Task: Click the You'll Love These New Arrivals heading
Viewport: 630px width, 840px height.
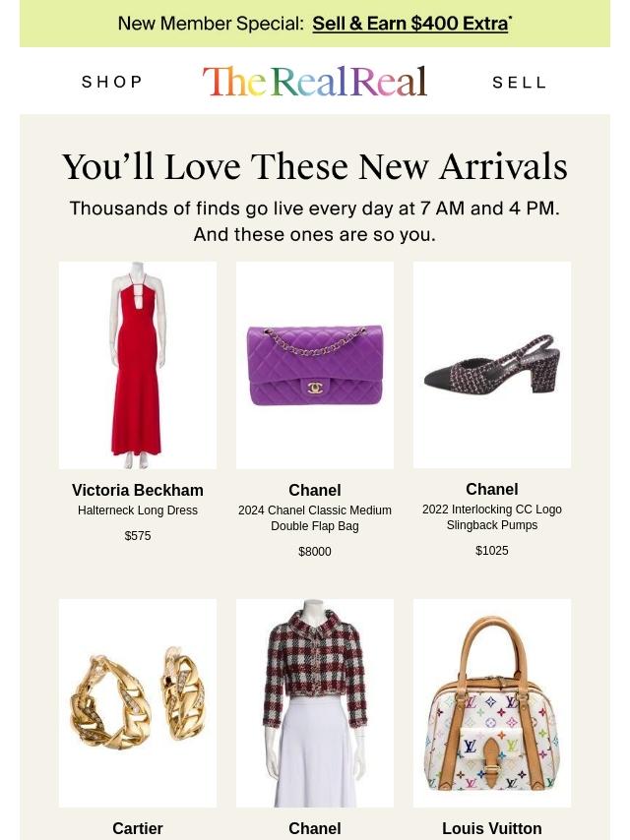Action: click(315, 166)
